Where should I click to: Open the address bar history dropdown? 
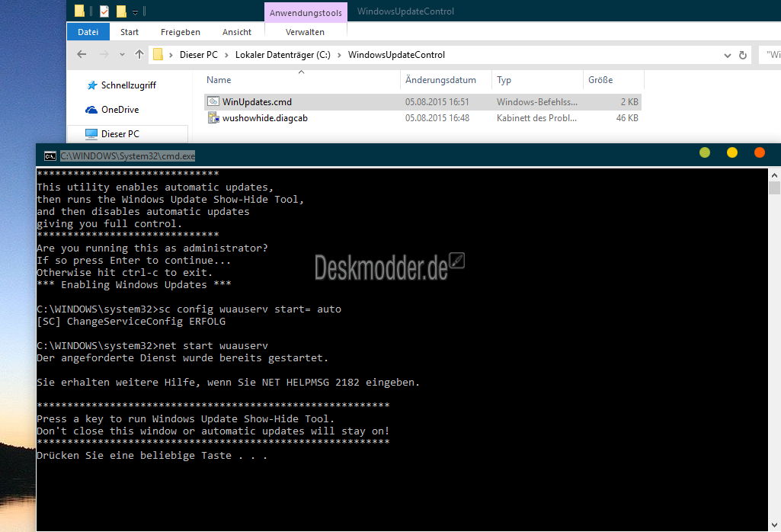727,56
